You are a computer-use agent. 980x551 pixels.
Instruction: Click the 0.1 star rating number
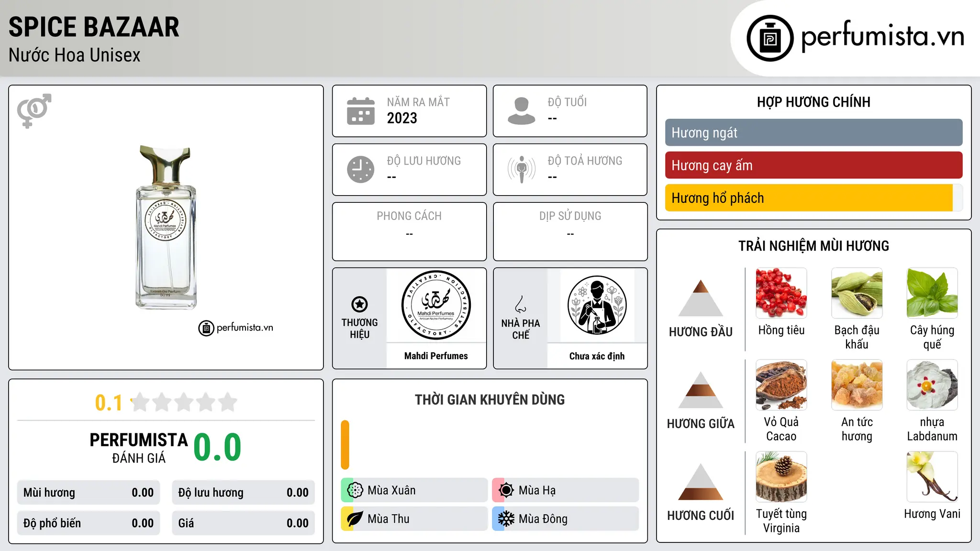pyautogui.click(x=109, y=403)
